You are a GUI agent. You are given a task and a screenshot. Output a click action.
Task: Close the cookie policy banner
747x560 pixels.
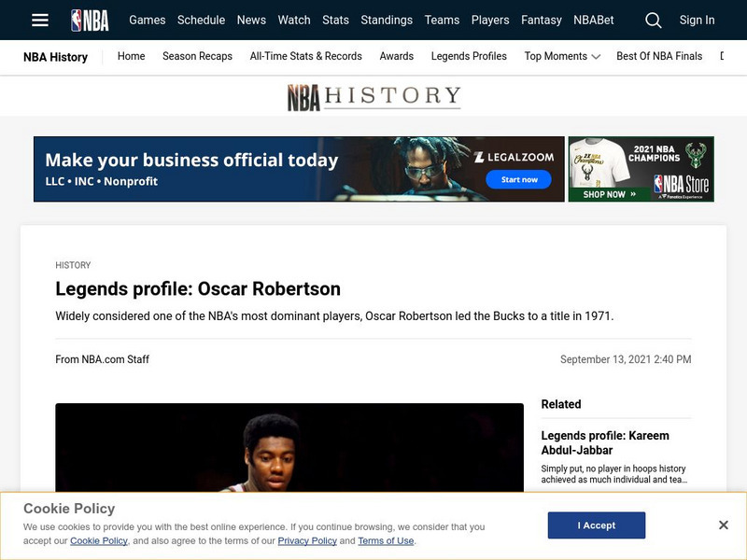[723, 525]
